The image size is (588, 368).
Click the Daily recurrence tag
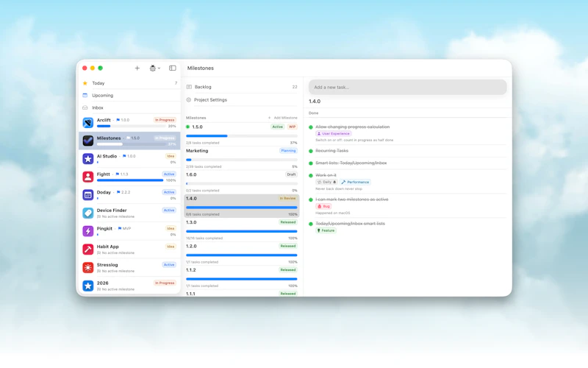tap(326, 182)
